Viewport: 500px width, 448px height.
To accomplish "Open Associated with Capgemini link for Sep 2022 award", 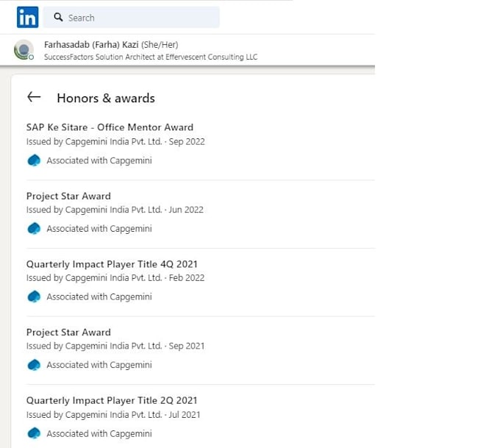I will click(x=99, y=160).
